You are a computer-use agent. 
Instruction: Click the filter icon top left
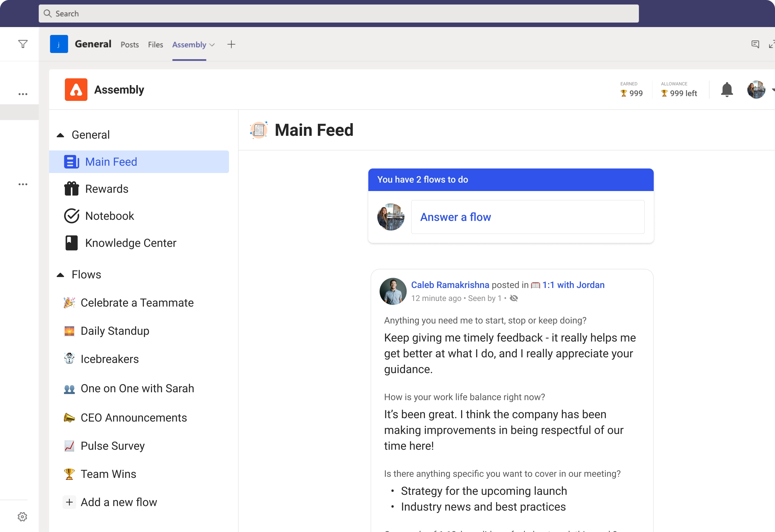(x=23, y=44)
